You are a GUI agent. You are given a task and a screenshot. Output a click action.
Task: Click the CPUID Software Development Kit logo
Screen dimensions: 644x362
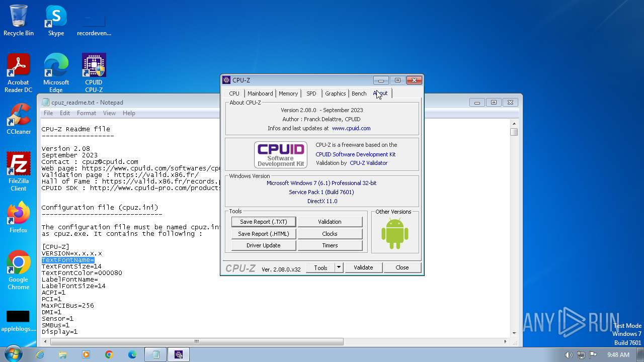point(280,154)
